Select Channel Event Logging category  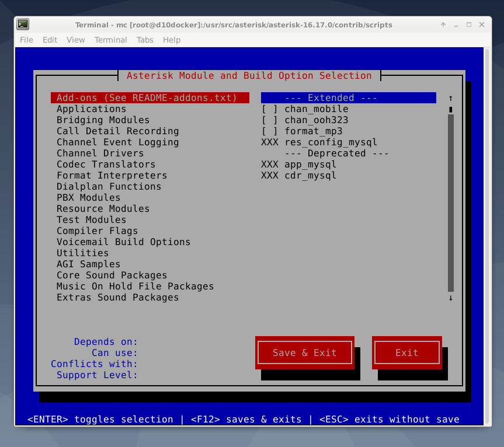(x=117, y=142)
